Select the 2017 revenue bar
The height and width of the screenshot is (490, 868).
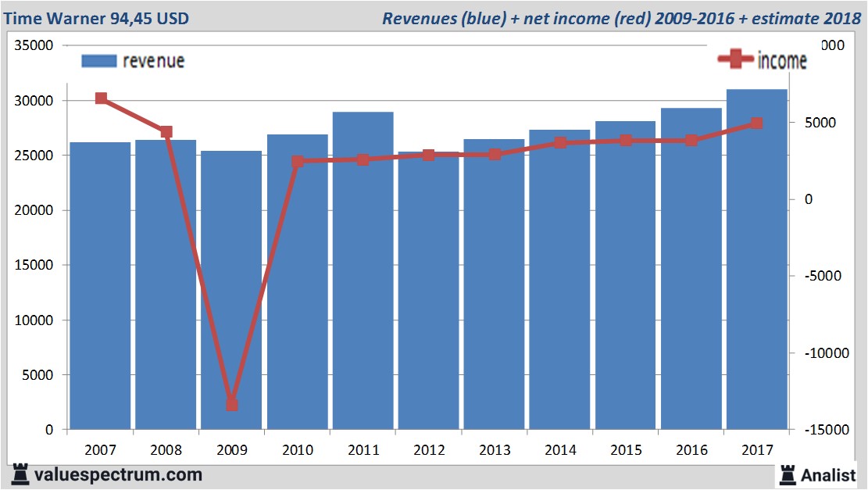pyautogui.click(x=757, y=259)
